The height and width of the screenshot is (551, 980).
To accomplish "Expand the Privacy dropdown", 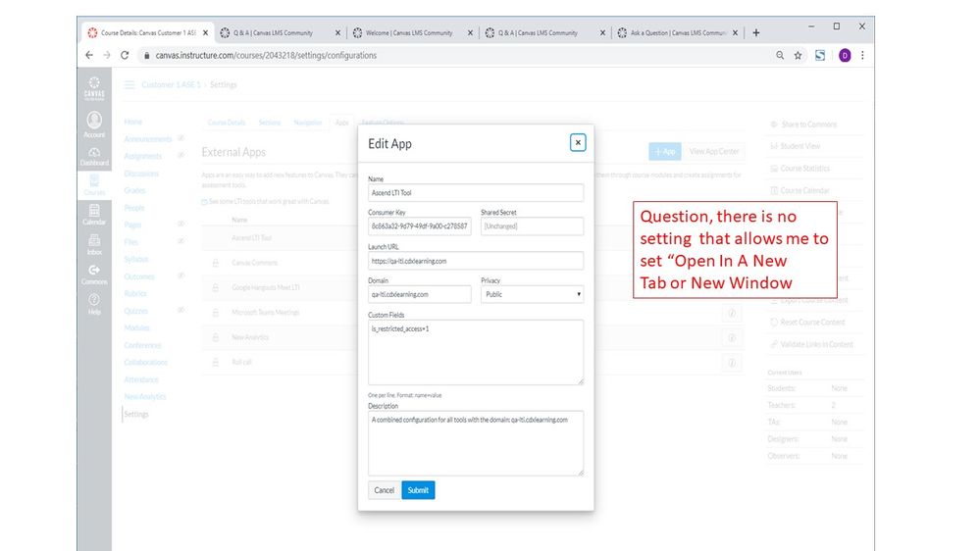I will [x=532, y=294].
